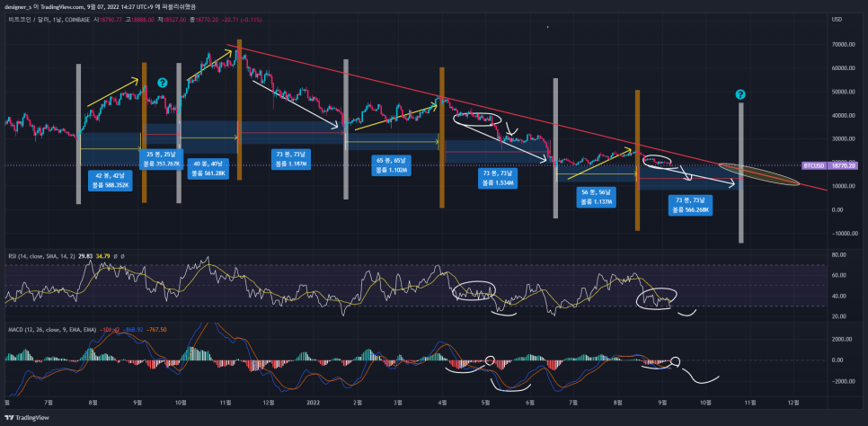Click the 3월 label on the time axis
Image resolution: width=868 pixels, height=426 pixels.
tap(397, 401)
